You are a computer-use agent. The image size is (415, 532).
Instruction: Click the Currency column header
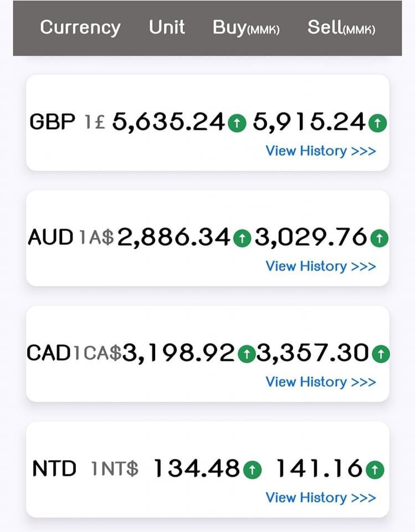click(x=80, y=27)
